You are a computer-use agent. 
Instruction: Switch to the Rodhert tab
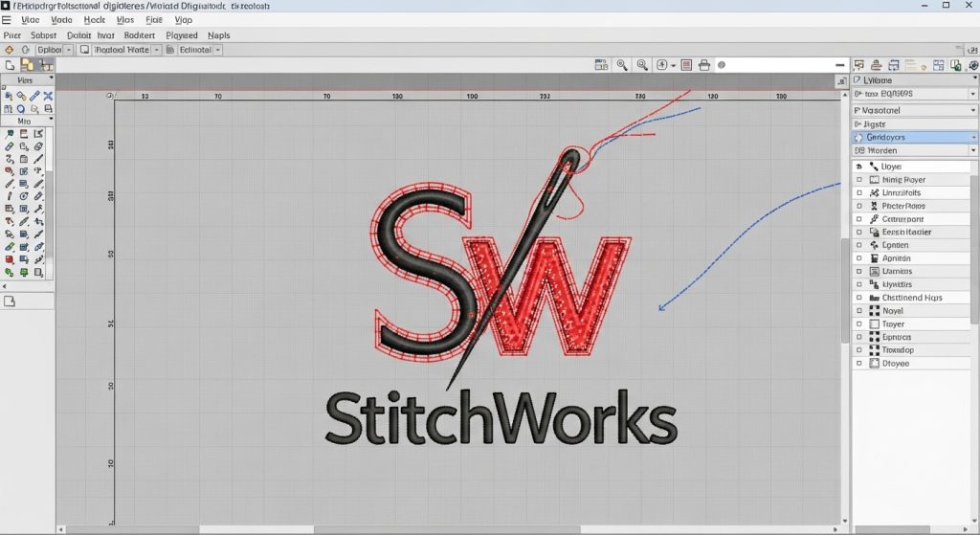point(140,35)
